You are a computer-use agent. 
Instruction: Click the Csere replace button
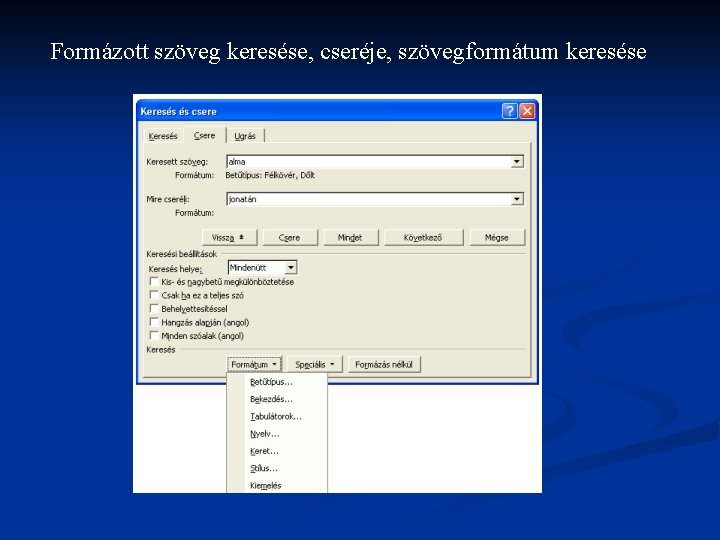(x=289, y=237)
